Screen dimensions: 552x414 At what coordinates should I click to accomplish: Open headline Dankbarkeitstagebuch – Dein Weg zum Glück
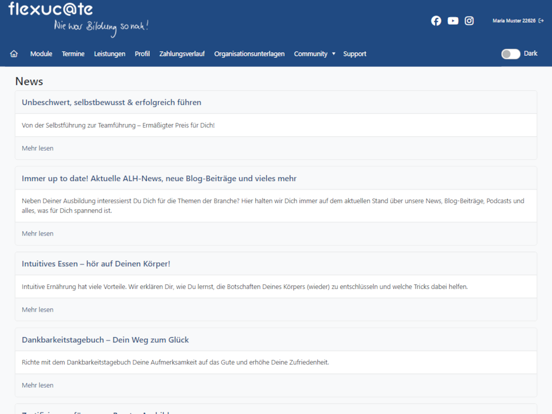click(x=105, y=340)
